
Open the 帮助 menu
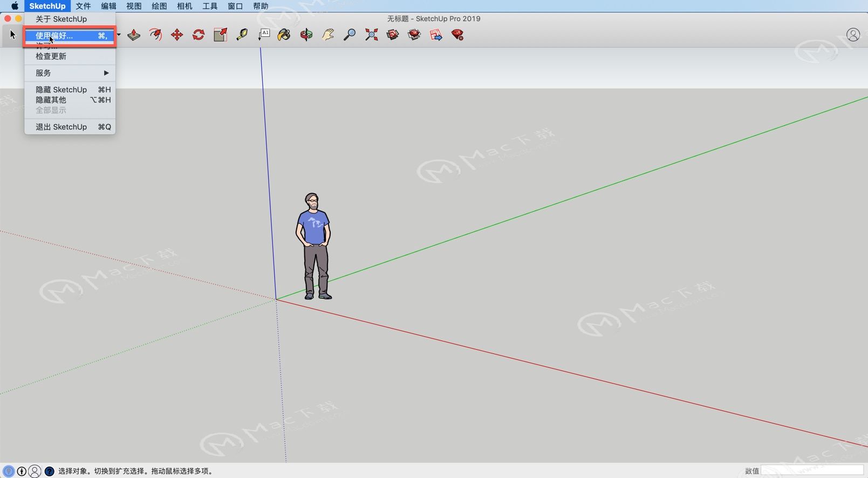pyautogui.click(x=261, y=6)
